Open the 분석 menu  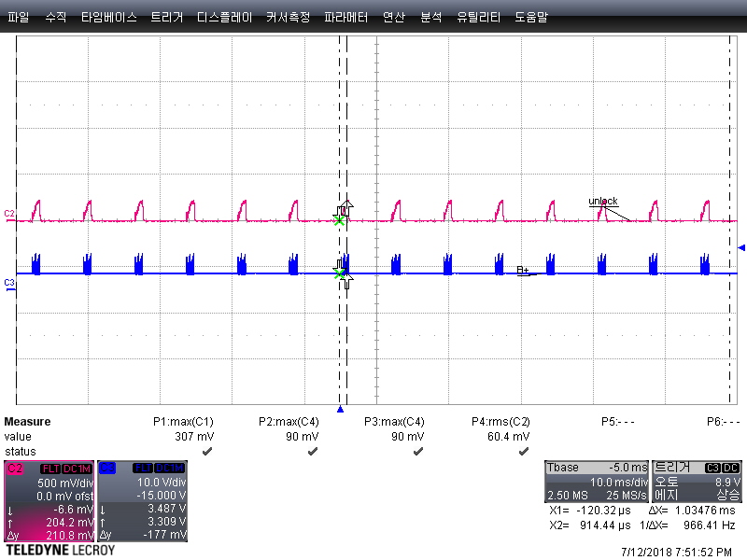click(x=430, y=18)
